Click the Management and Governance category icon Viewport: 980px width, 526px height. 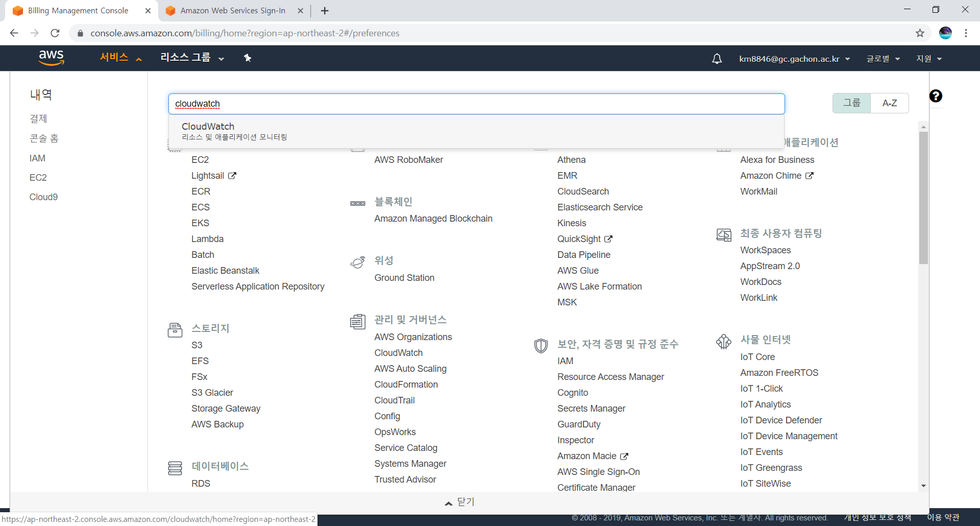click(358, 321)
